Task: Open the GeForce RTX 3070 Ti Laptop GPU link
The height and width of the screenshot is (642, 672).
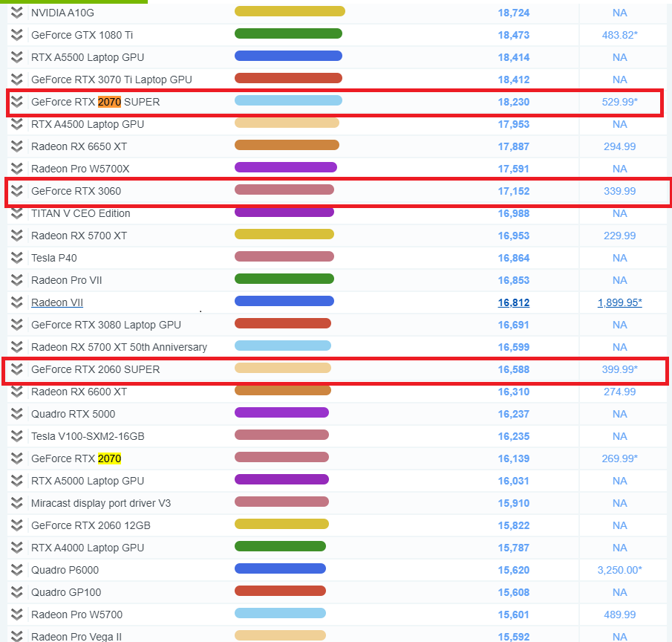Action: pyautogui.click(x=112, y=80)
